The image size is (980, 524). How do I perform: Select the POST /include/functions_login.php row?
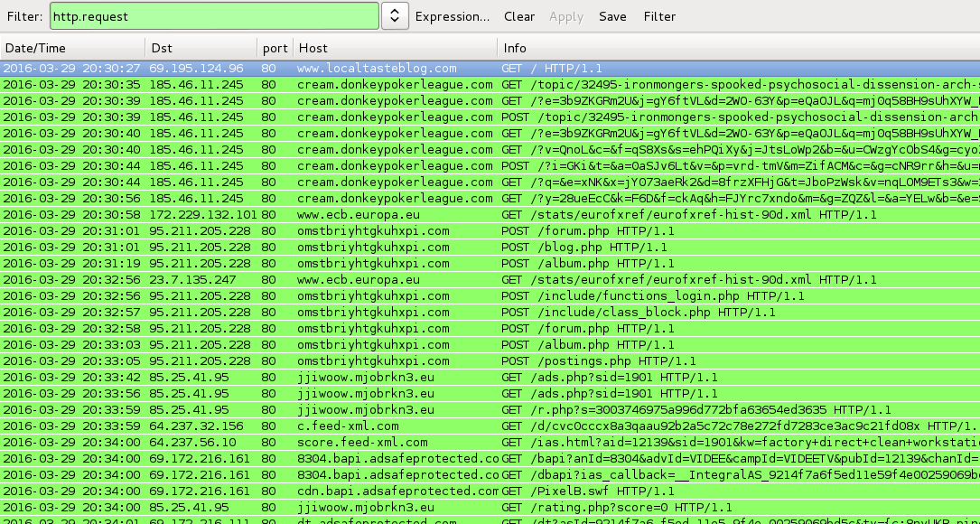[631, 295]
